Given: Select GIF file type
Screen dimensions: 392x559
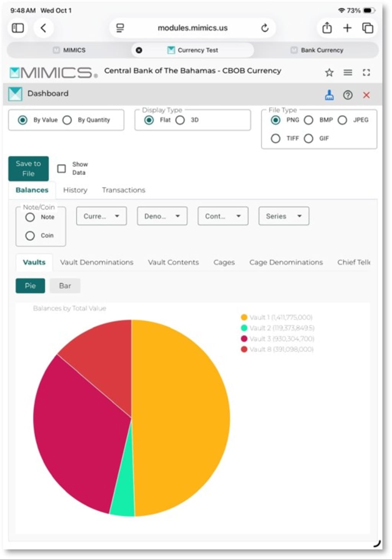Looking at the screenshot, I should pyautogui.click(x=309, y=138).
